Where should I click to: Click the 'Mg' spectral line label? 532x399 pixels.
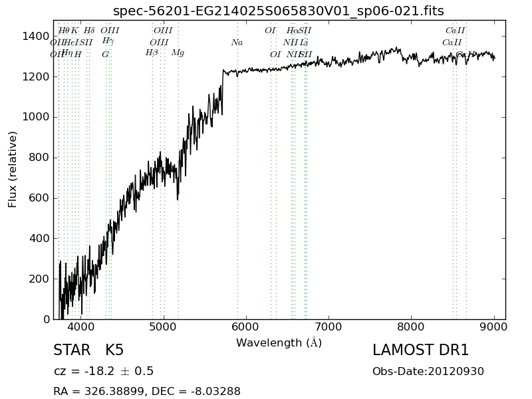tap(178, 53)
